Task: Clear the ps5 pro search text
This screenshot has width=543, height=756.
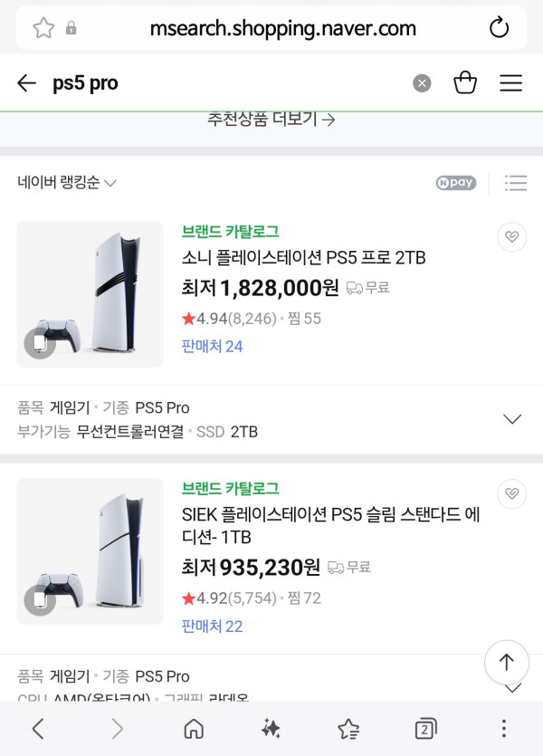Action: point(422,83)
